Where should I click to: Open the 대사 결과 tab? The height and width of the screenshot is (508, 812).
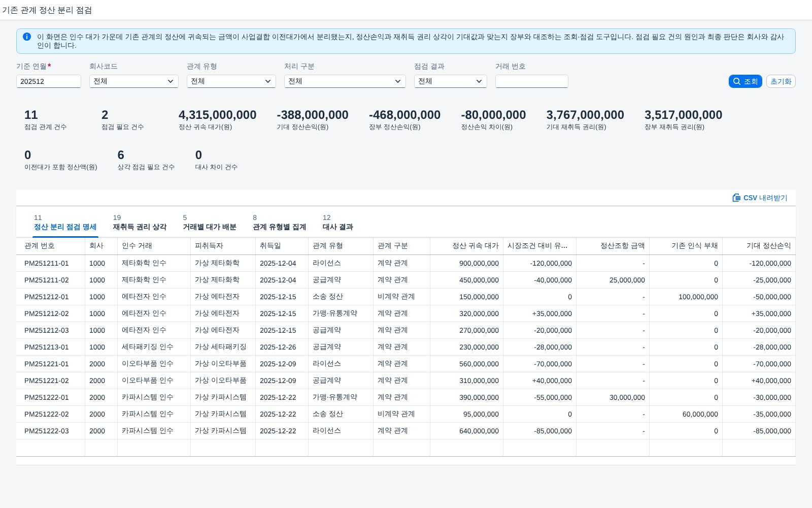[338, 223]
